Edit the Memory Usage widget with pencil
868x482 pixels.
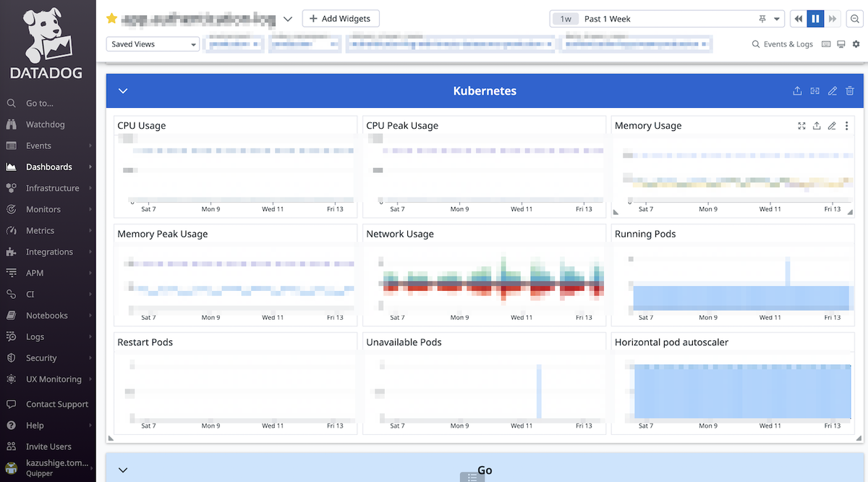click(832, 126)
